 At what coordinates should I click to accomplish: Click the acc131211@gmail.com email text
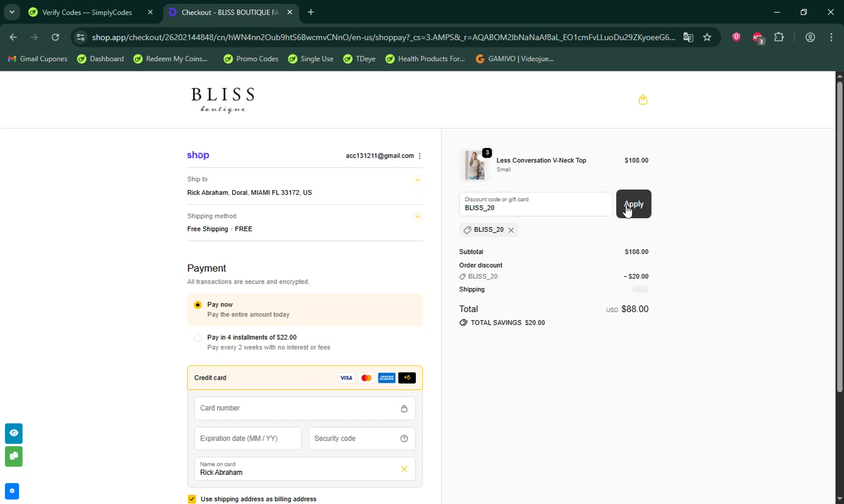(x=380, y=156)
